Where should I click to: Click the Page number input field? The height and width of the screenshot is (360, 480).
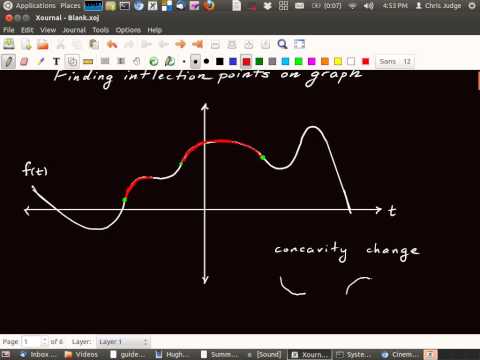click(x=31, y=342)
